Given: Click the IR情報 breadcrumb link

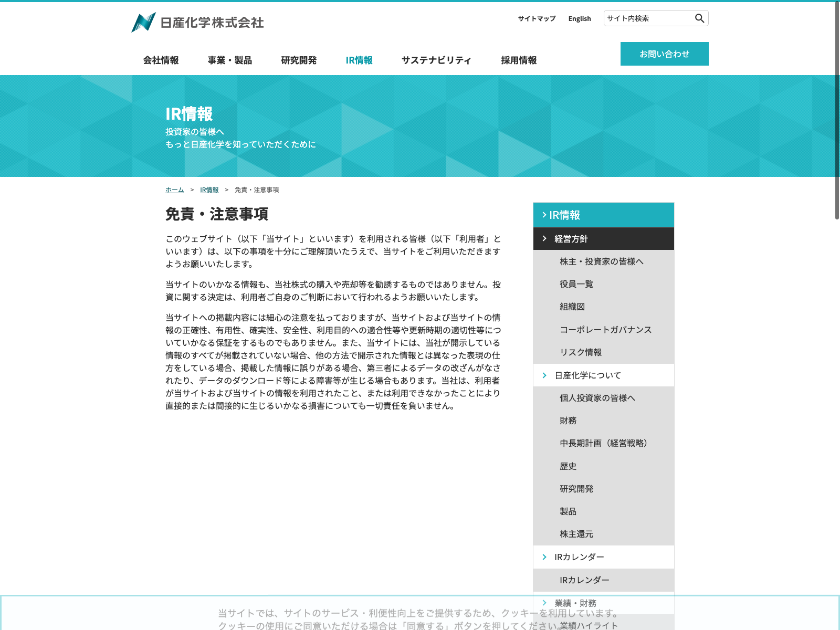Looking at the screenshot, I should point(209,190).
